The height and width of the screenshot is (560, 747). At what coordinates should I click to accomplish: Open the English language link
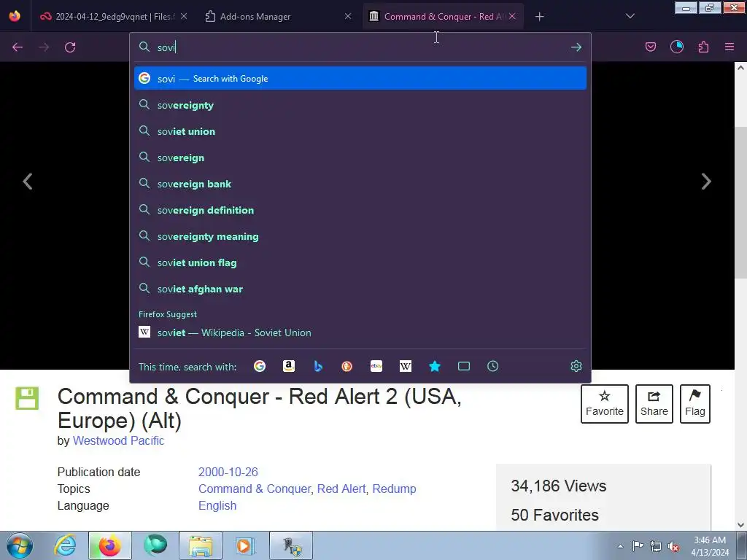click(217, 505)
